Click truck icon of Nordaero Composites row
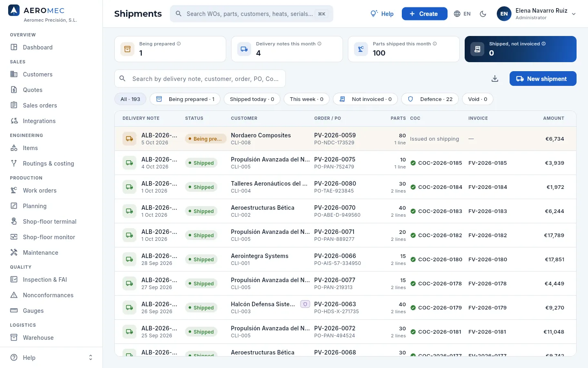The height and width of the screenshot is (368, 588). point(129,139)
